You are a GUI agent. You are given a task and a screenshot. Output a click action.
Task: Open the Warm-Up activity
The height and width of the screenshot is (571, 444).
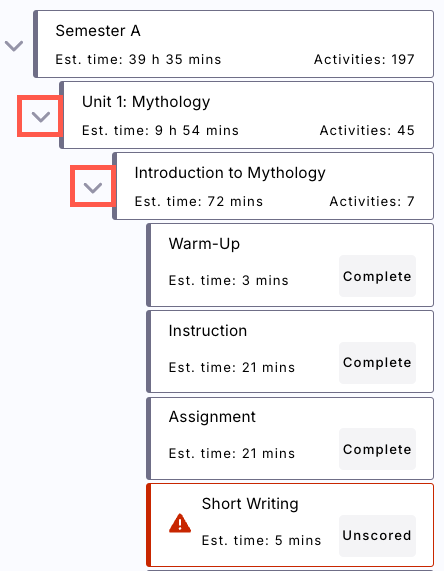pos(290,265)
